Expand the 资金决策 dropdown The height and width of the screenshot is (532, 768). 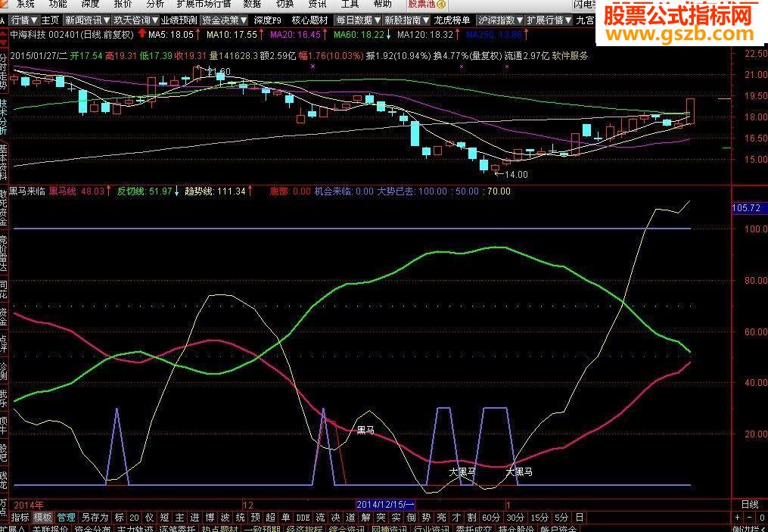click(225, 20)
